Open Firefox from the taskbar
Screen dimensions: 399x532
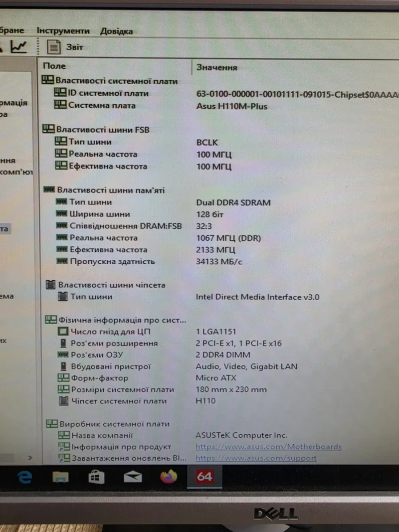tap(169, 476)
